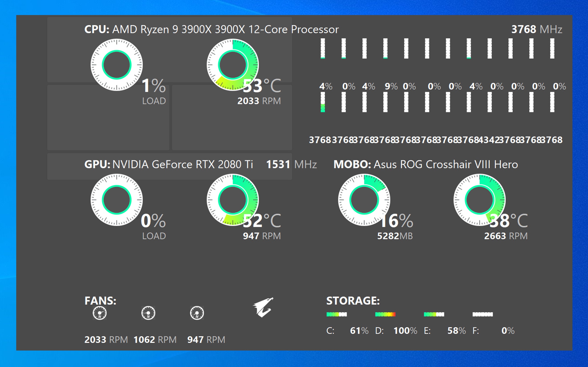588x367 pixels.
Task: Click the NVIDIA GeForce RTX 2080 Ti label
Action: (x=183, y=164)
